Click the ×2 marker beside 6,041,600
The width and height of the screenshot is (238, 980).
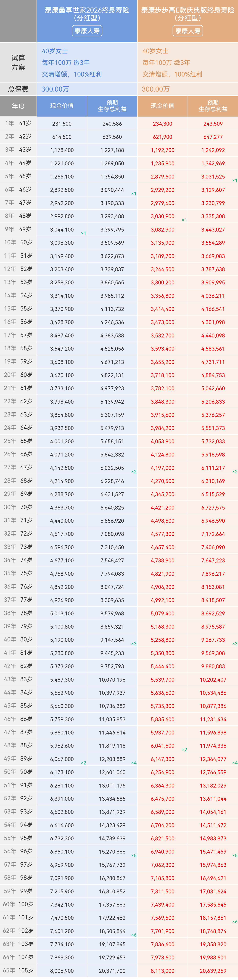(184, 749)
